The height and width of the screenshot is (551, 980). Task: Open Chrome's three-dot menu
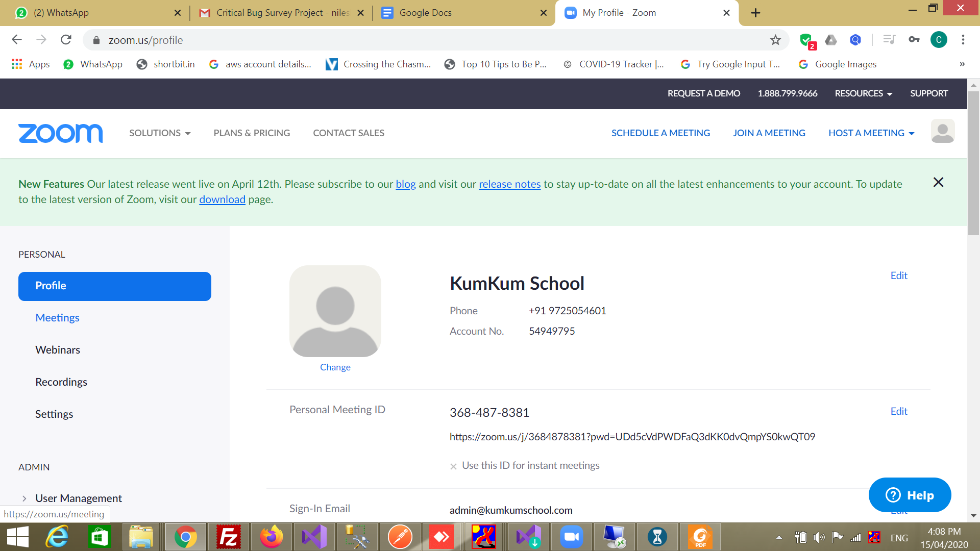963,40
